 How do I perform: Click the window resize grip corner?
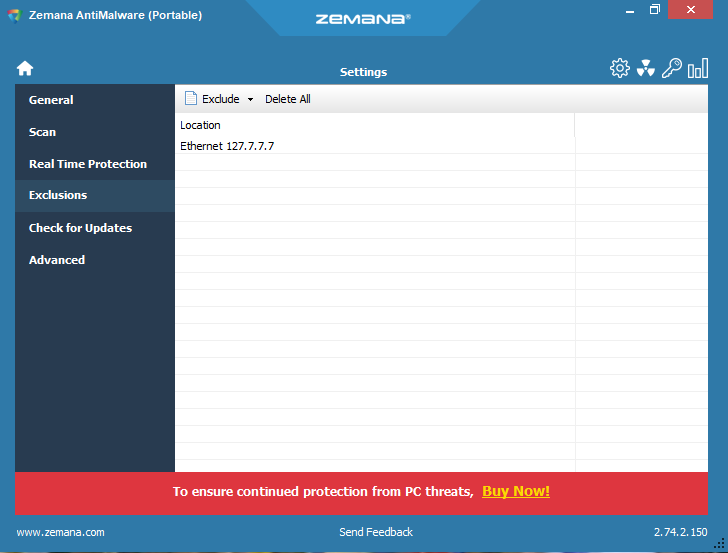pos(720,543)
